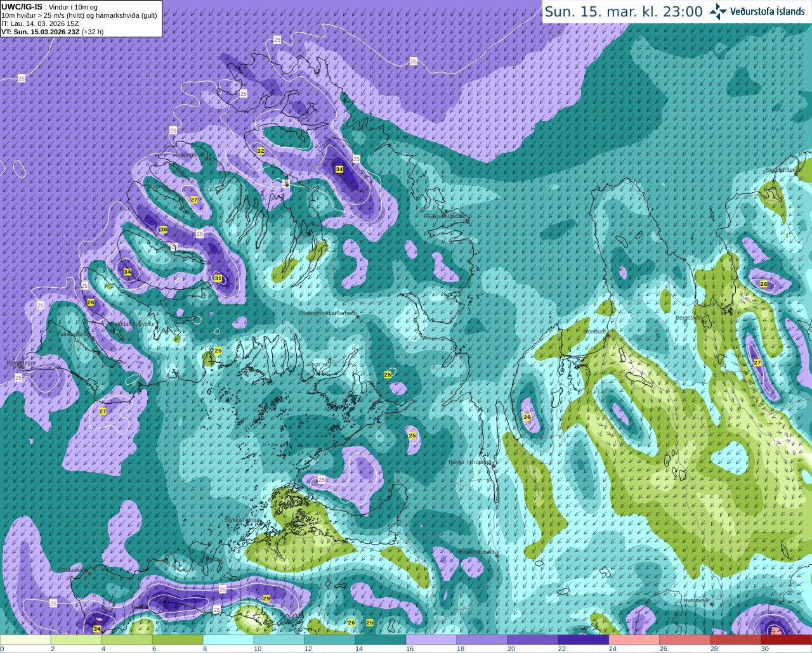
Task: Click the Blönduós station label
Action: coord(595,332)
